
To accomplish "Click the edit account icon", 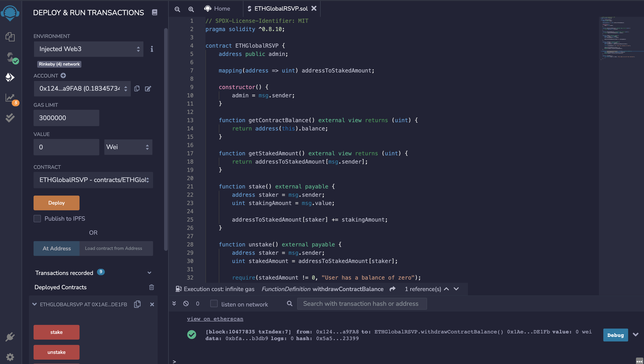I will click(x=148, y=89).
